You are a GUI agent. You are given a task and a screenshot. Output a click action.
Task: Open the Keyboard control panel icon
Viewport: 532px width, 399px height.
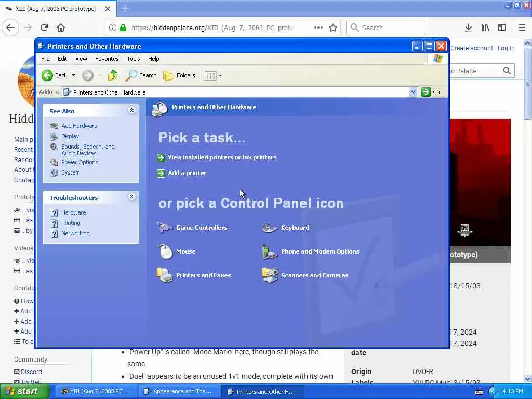(270, 228)
